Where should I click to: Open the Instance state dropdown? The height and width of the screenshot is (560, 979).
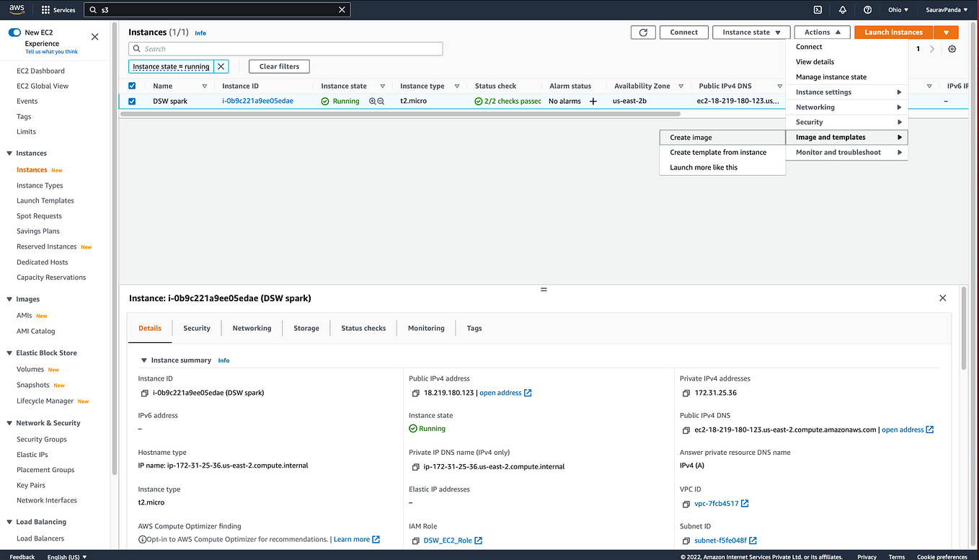751,32
